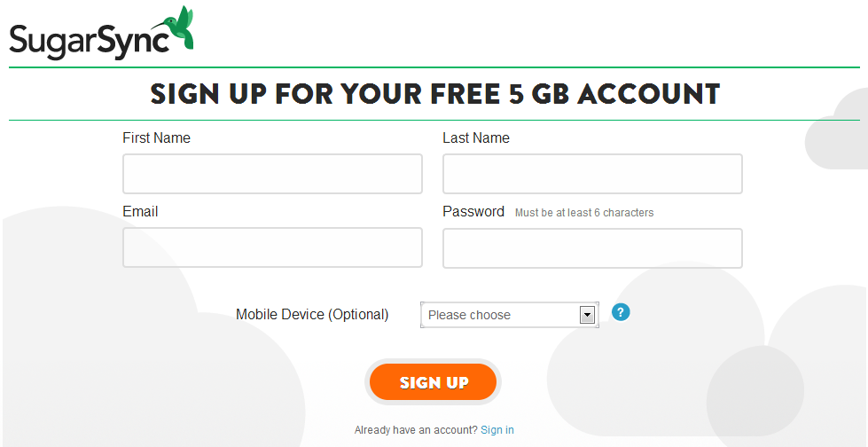868x447 pixels.
Task: Focus the Last Name input field
Action: coord(592,174)
